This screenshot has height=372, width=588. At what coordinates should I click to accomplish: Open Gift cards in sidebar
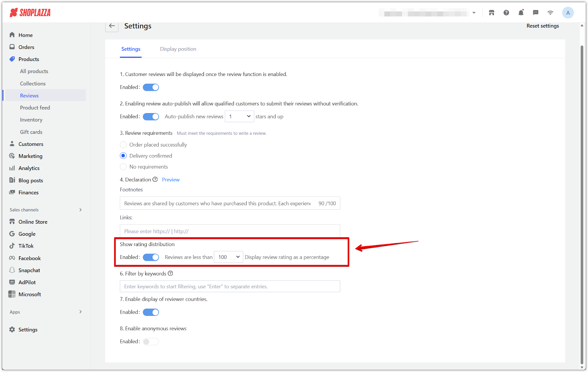31,132
